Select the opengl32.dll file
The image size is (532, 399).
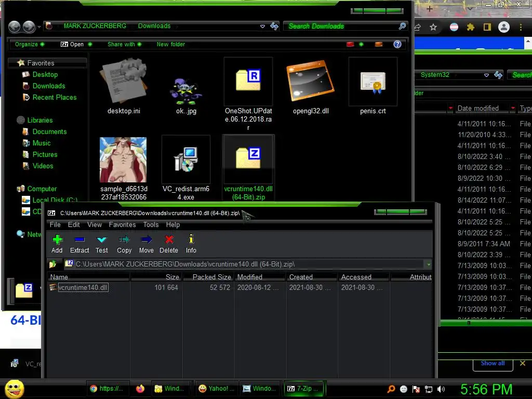click(x=311, y=87)
